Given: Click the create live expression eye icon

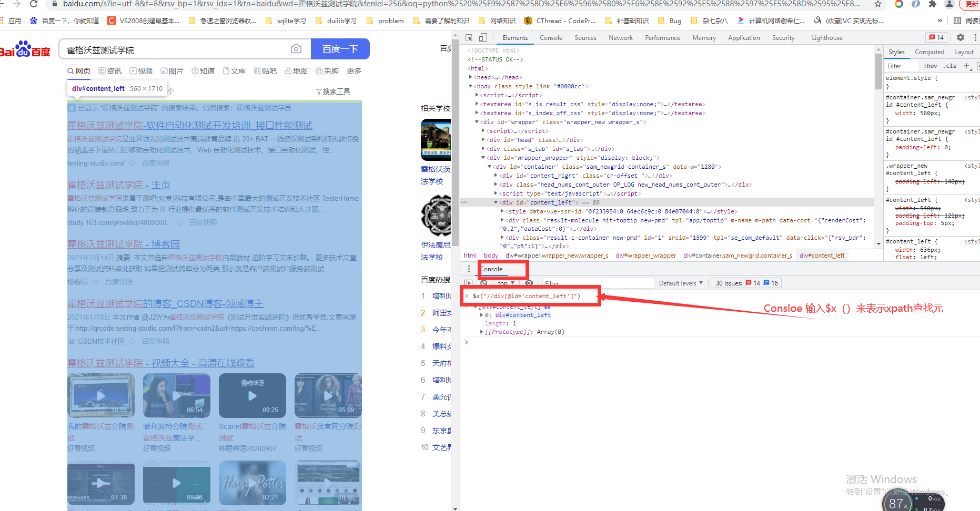Looking at the screenshot, I should 529,283.
